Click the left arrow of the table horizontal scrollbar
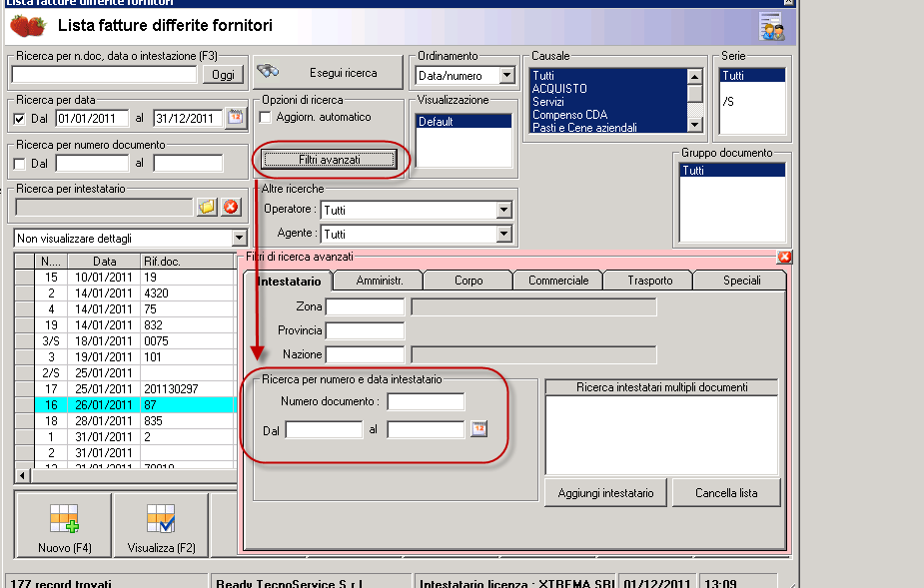924x588 pixels. click(x=22, y=475)
